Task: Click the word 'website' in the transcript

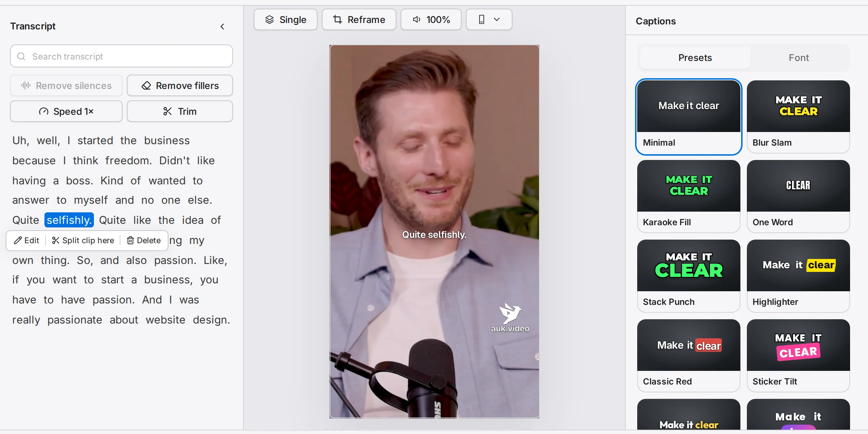Action: point(165,320)
